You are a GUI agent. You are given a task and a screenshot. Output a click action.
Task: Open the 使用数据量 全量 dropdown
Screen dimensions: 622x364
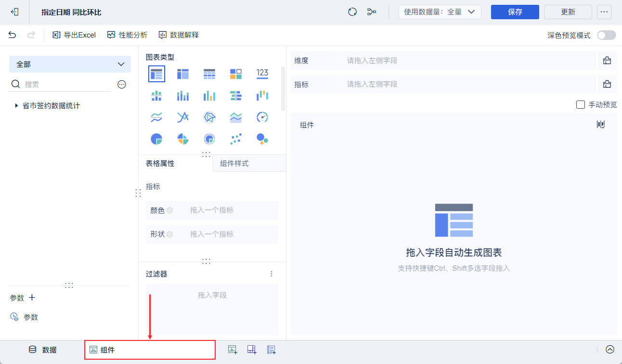[440, 12]
